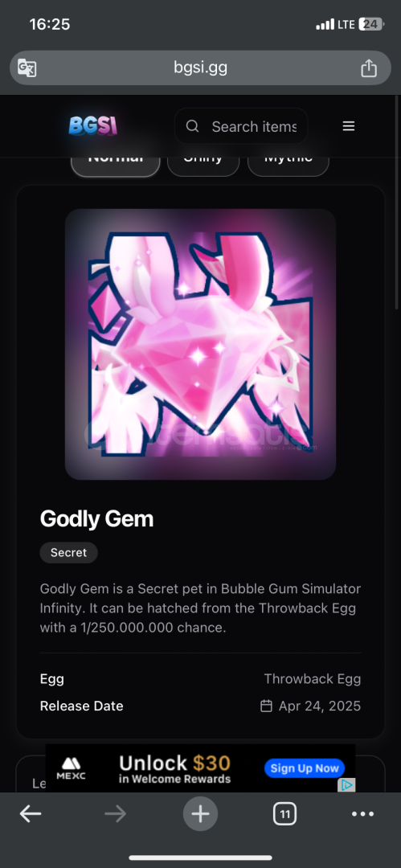Go back with the left arrow

click(31, 813)
